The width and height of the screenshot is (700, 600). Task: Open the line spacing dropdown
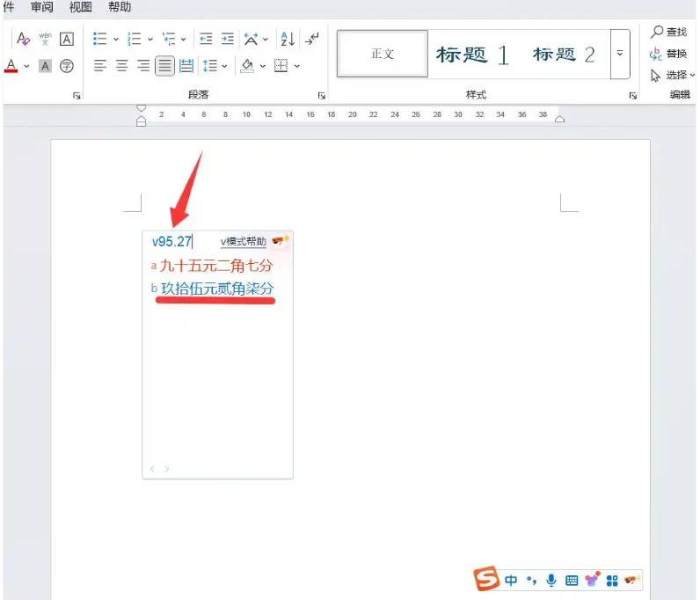pyautogui.click(x=214, y=66)
